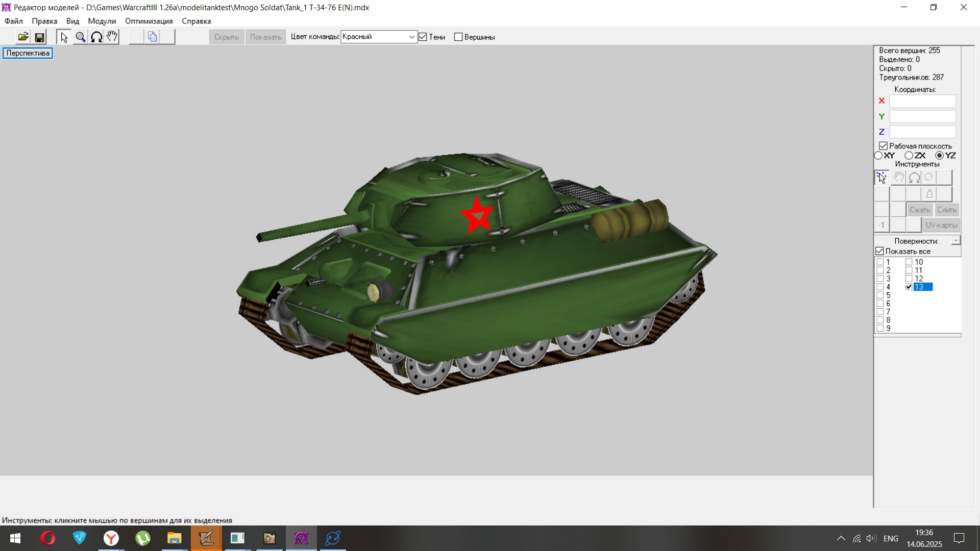Open the Модули menu
The image size is (980, 551).
[x=102, y=21]
